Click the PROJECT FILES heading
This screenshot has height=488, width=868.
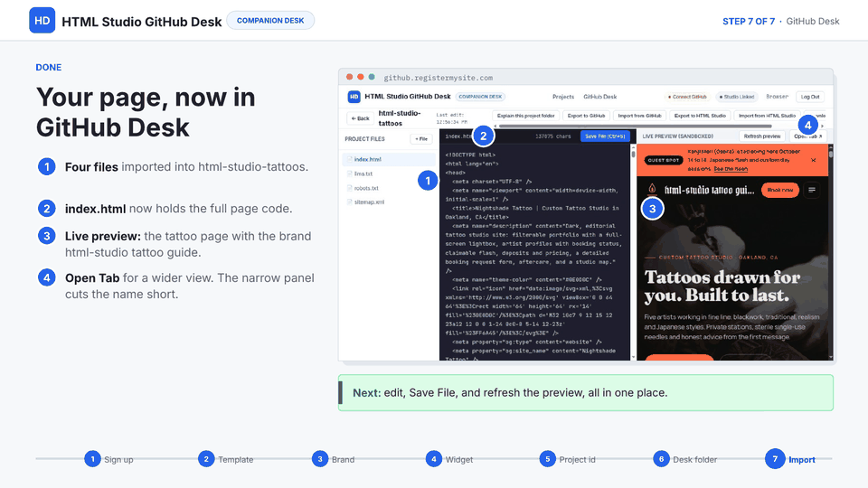(364, 139)
